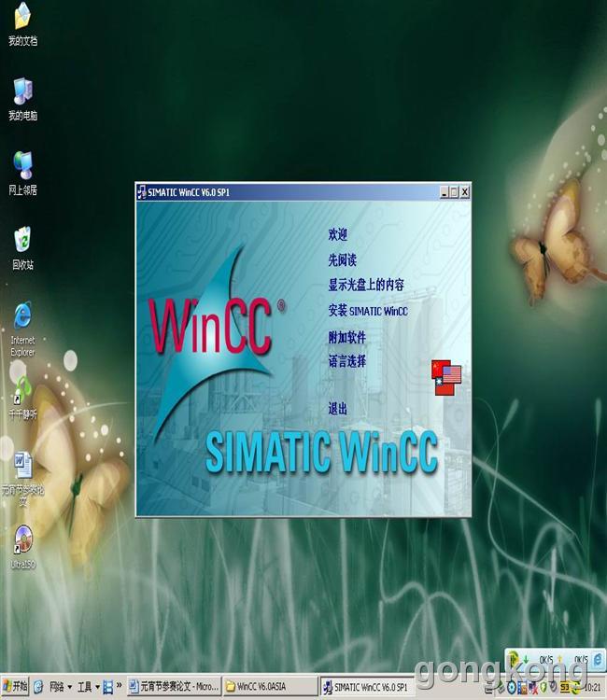Open the 回收站 recycle bin
Screen dimensions: 607x700
(21, 241)
